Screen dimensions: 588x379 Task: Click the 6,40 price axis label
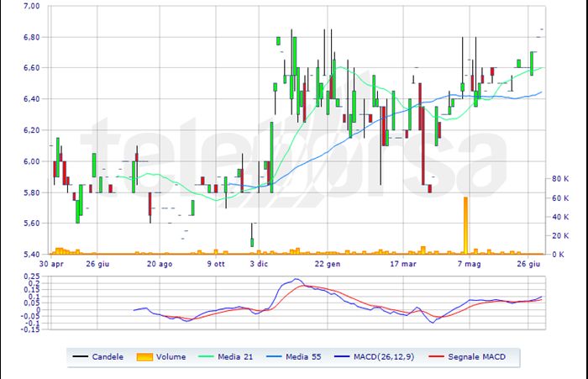[x=32, y=99]
